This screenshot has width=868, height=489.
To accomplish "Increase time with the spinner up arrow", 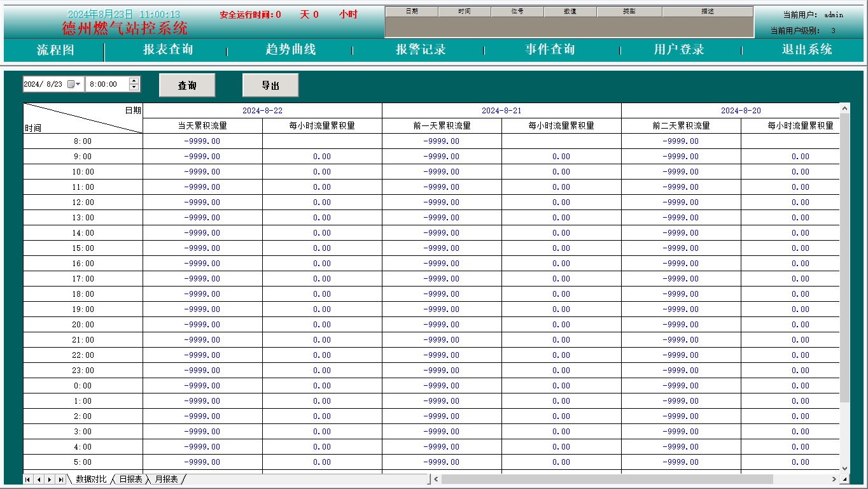I will [x=134, y=81].
